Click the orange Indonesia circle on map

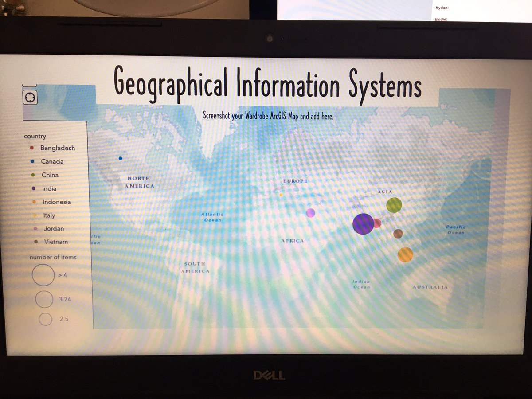point(405,255)
